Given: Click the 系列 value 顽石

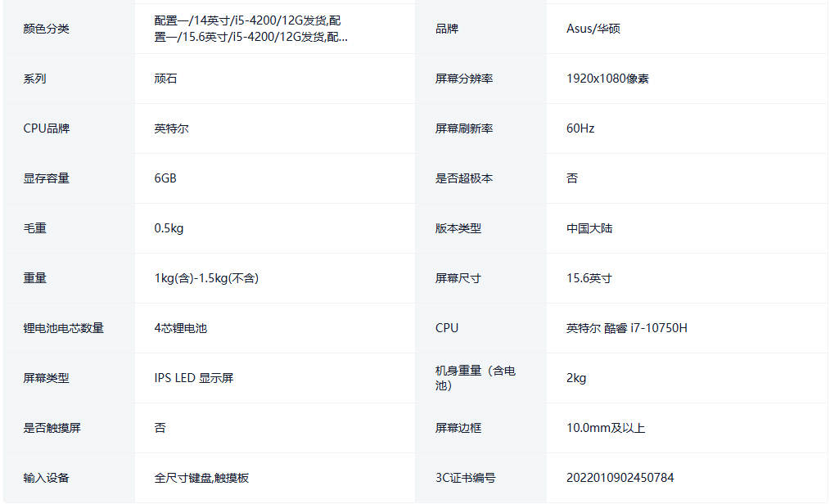Looking at the screenshot, I should pos(165,79).
